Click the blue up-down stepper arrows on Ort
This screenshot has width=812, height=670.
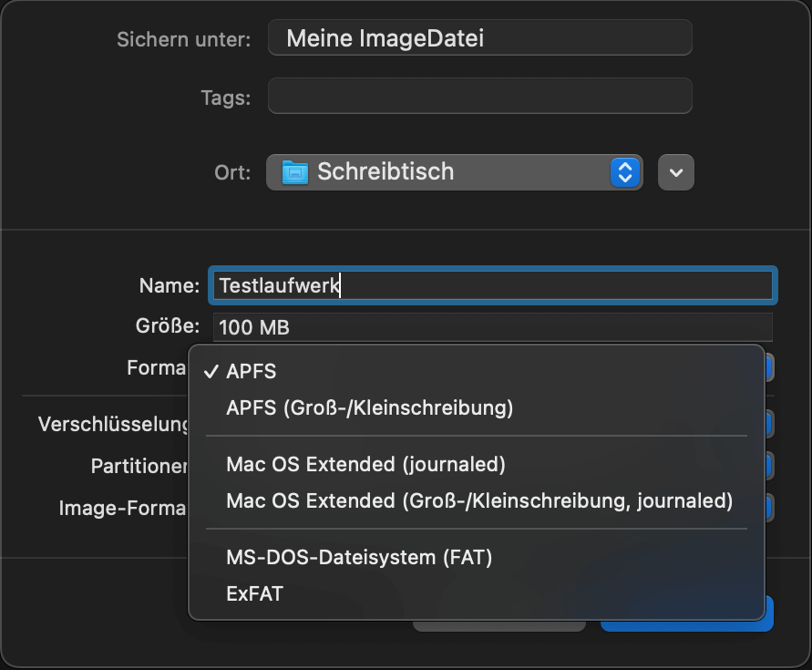[x=625, y=172]
